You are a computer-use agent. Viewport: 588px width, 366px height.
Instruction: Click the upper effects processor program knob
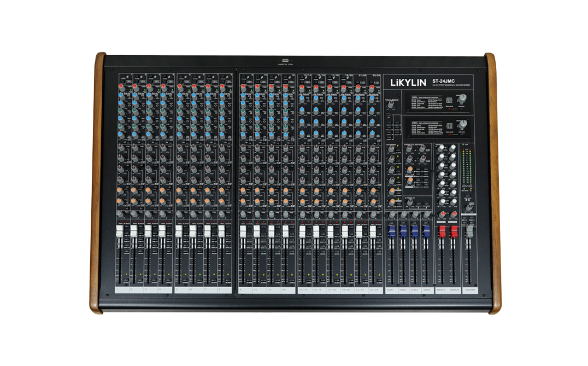coord(463,98)
